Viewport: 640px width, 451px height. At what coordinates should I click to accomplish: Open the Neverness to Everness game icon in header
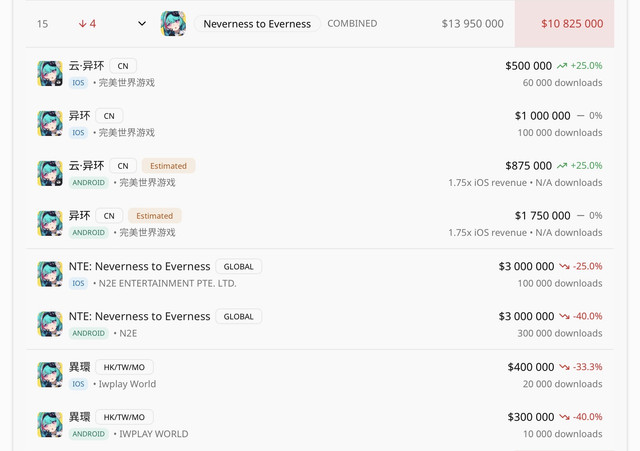click(173, 24)
